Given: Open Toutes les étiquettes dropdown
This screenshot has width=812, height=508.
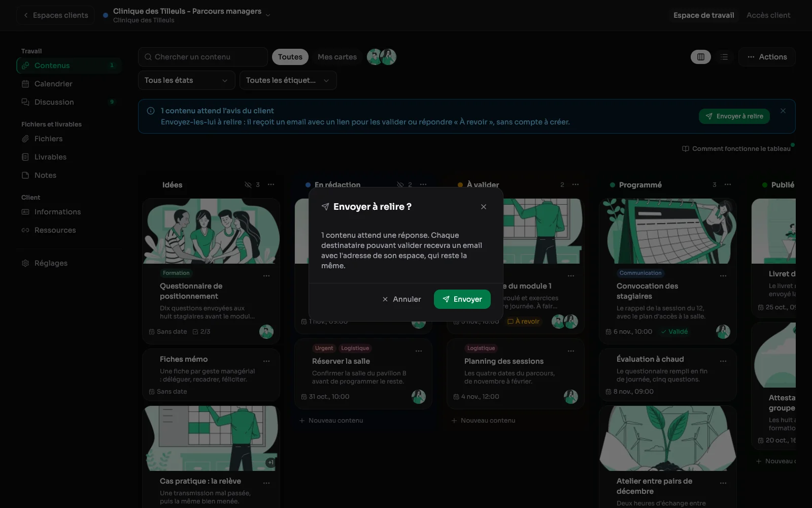Looking at the screenshot, I should click(x=288, y=80).
